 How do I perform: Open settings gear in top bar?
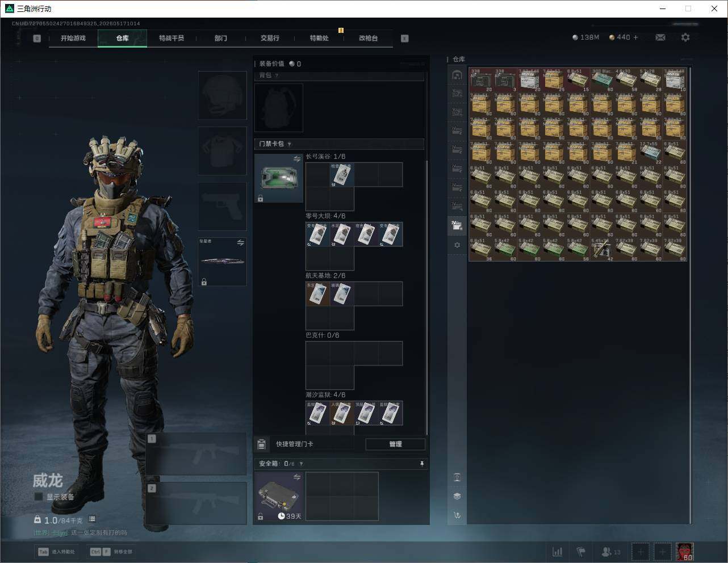click(x=685, y=37)
